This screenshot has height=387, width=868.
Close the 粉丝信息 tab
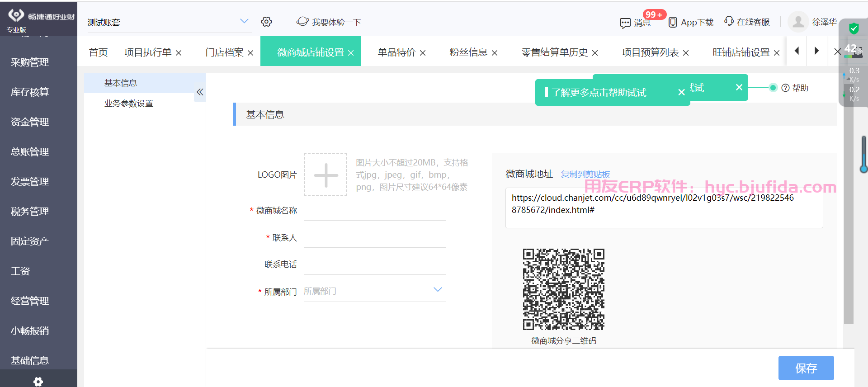click(495, 53)
